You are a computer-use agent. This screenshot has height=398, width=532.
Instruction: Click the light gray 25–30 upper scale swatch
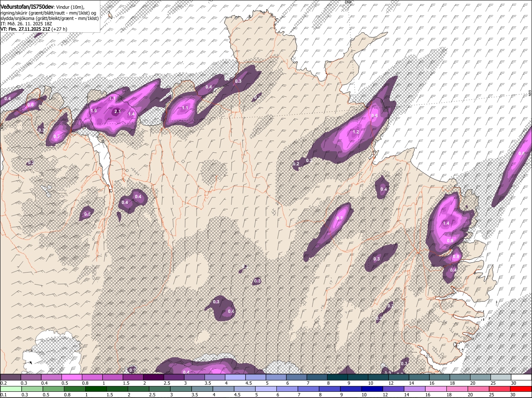[x=501, y=377]
